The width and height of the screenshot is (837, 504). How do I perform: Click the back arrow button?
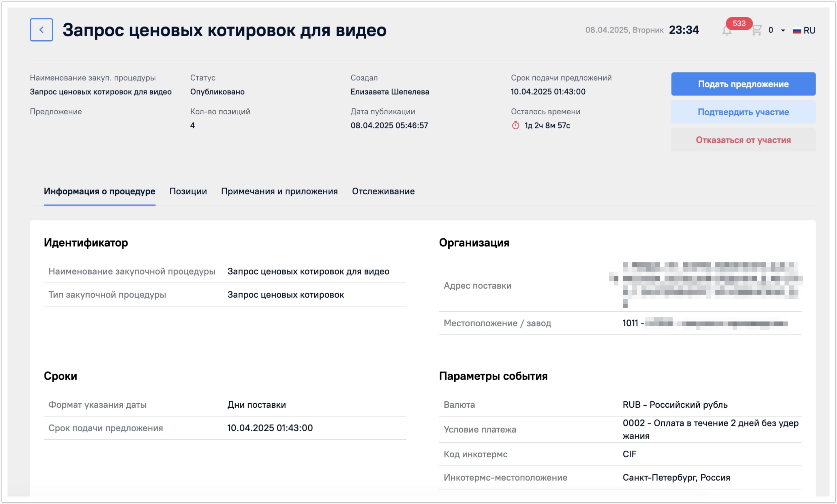41,30
